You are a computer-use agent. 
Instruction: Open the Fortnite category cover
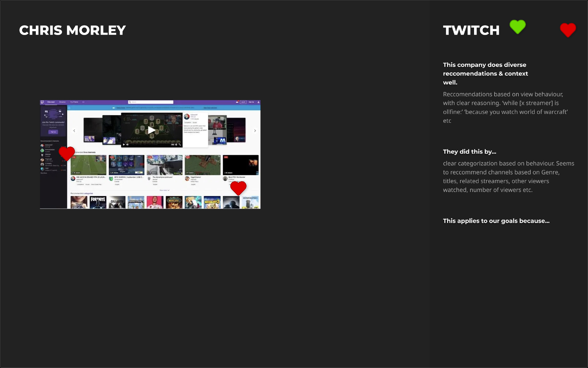[98, 202]
